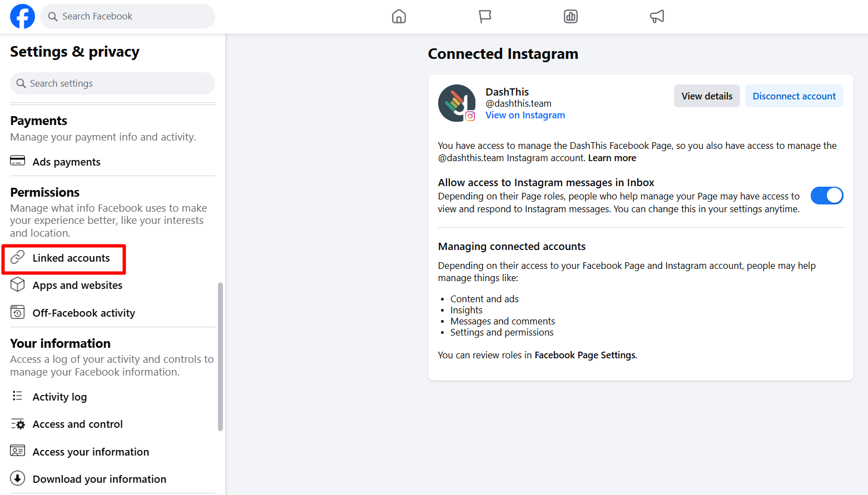
Task: Click the Apps and websites cube icon
Action: coord(18,284)
